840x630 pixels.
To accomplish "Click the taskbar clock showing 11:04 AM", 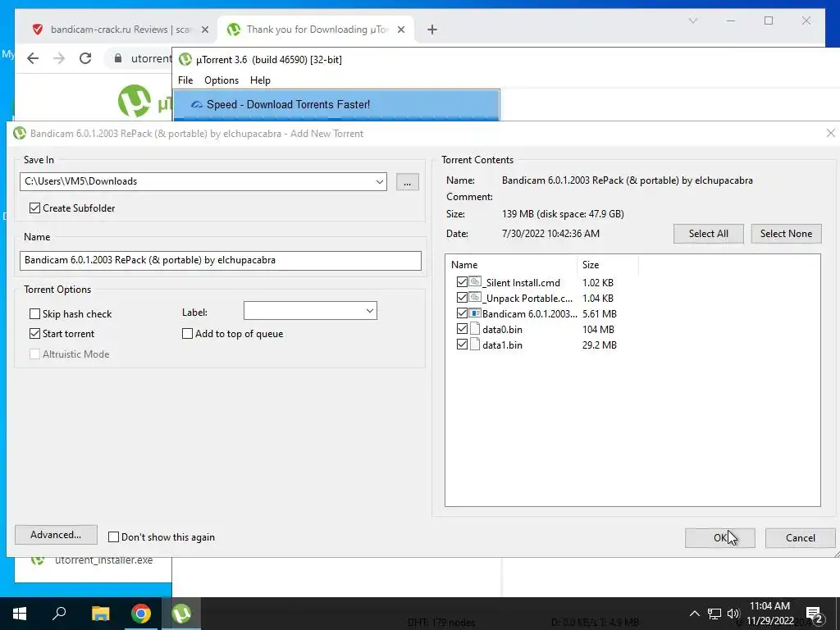I will 769,614.
